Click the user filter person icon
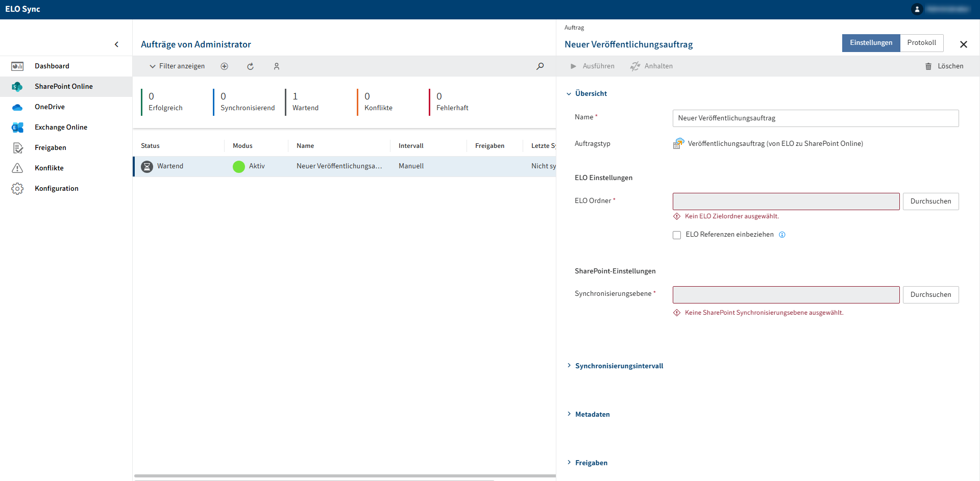 coord(277,66)
